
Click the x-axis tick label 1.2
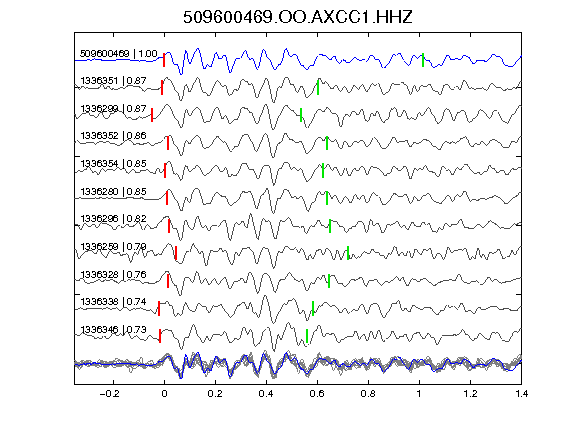coord(470,394)
